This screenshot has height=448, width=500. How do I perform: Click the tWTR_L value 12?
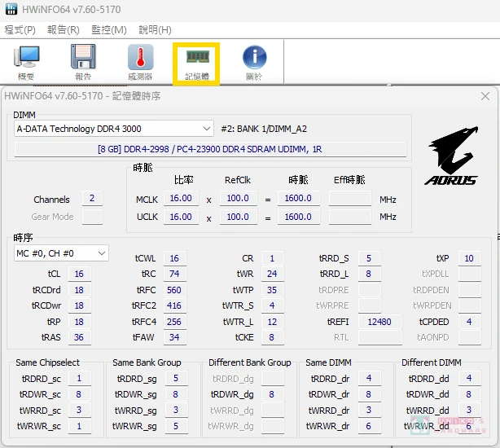[272, 322]
